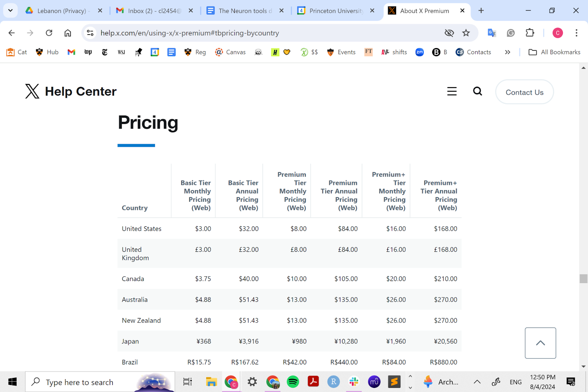Click the Contact Us button
This screenshot has width=588, height=392.
pyautogui.click(x=524, y=92)
